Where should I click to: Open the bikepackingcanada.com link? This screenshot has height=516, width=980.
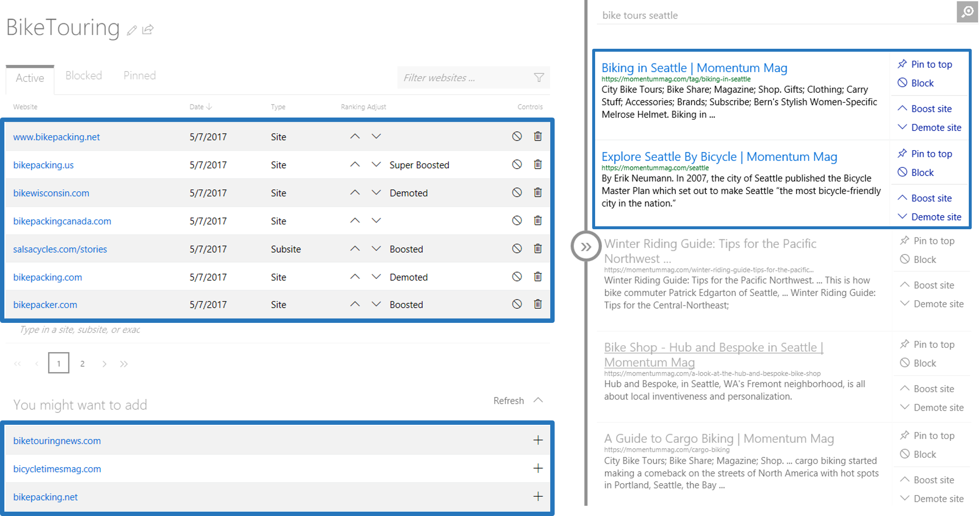[x=62, y=221]
